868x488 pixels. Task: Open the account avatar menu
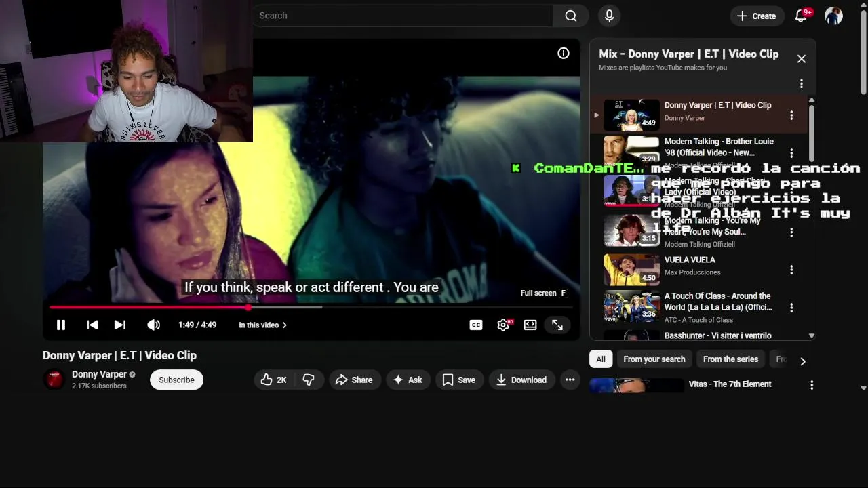pos(833,16)
